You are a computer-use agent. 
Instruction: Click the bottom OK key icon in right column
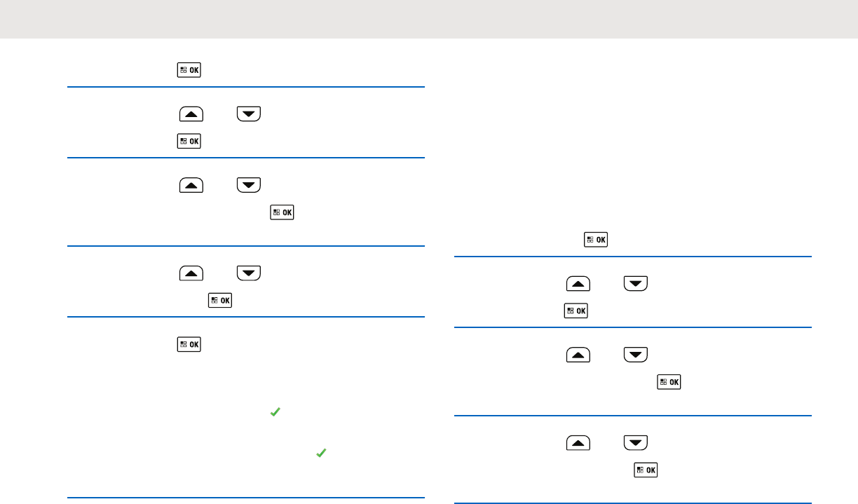tap(646, 470)
